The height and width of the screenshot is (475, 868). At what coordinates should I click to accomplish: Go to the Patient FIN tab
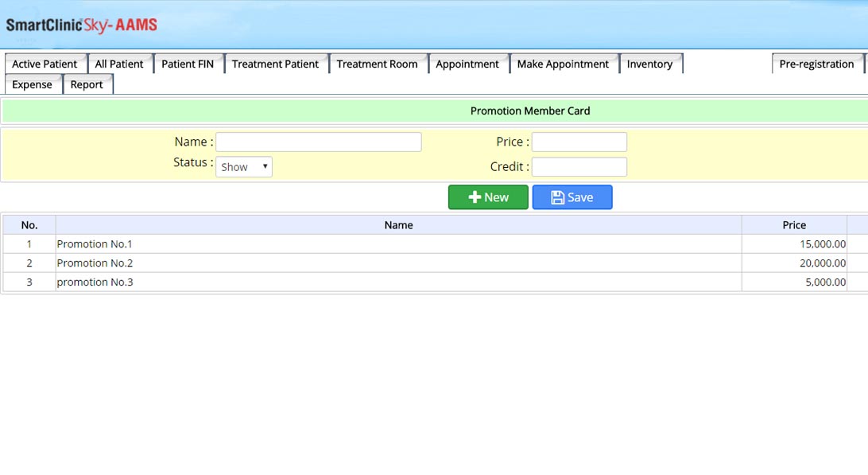[x=188, y=64]
